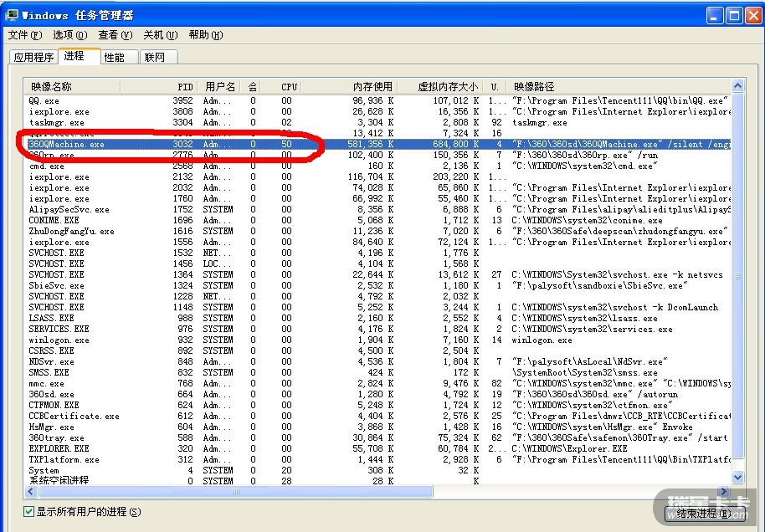Select the 360QMachine.exe process
The height and width of the screenshot is (532, 765).
coord(377,144)
